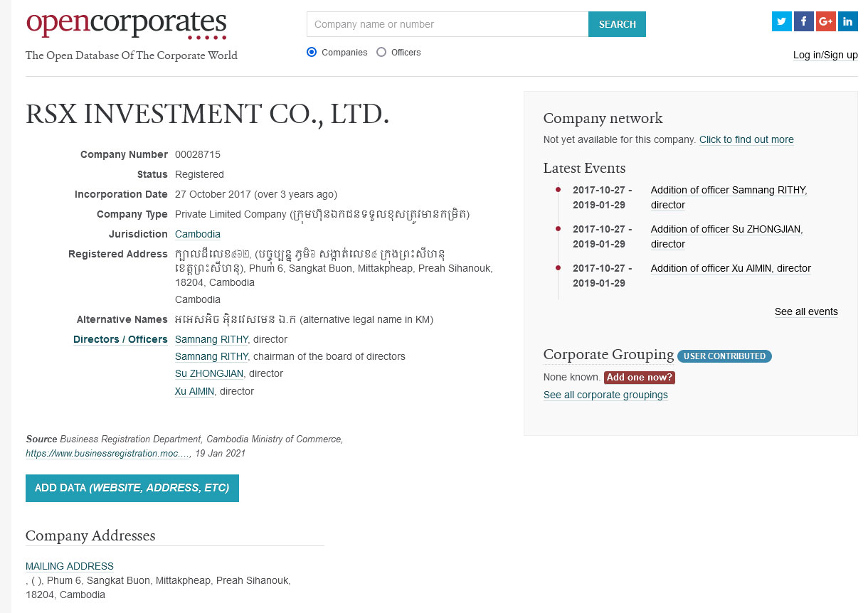Select the Officers radio button
This screenshot has width=868, height=613.
(381, 52)
